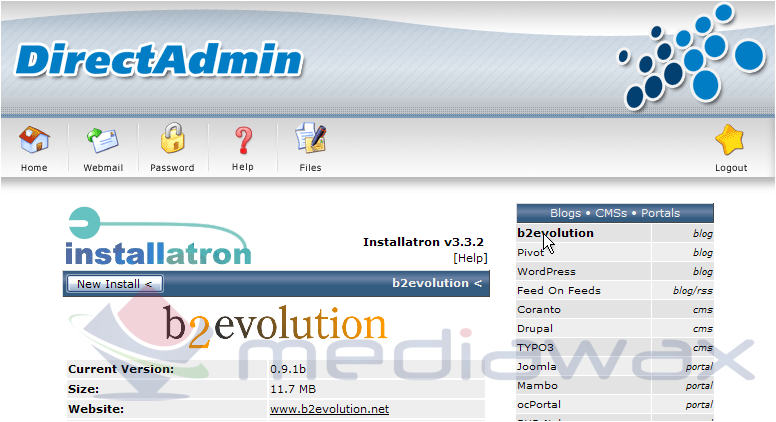This screenshot has height=422, width=776.
Task: Select Coranto cms script
Action: (539, 310)
